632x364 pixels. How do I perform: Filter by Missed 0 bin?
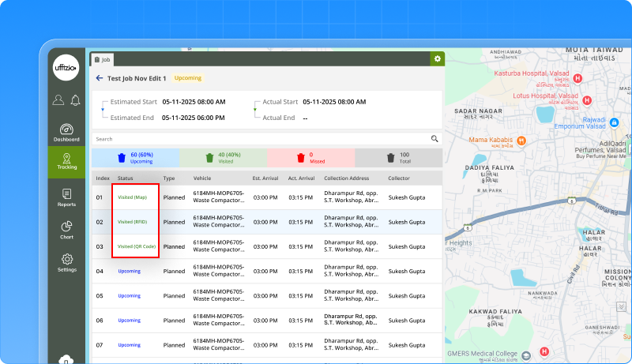coord(310,157)
